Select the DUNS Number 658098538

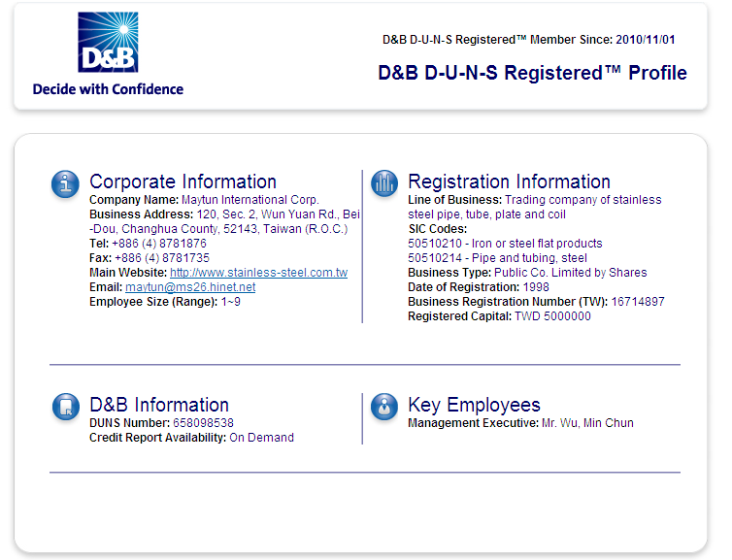pos(203,423)
